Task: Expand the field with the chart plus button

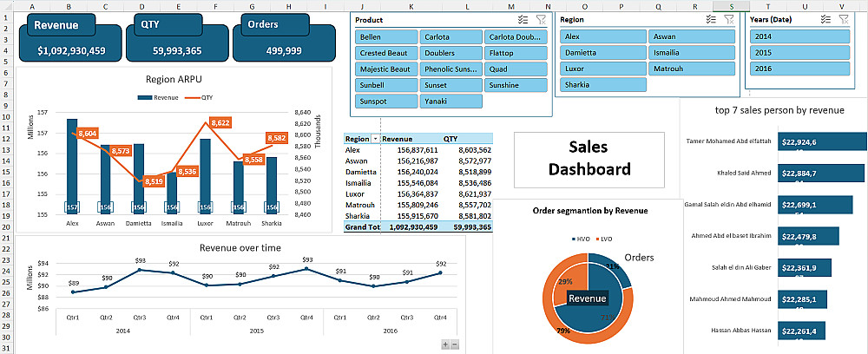Action: [445, 344]
